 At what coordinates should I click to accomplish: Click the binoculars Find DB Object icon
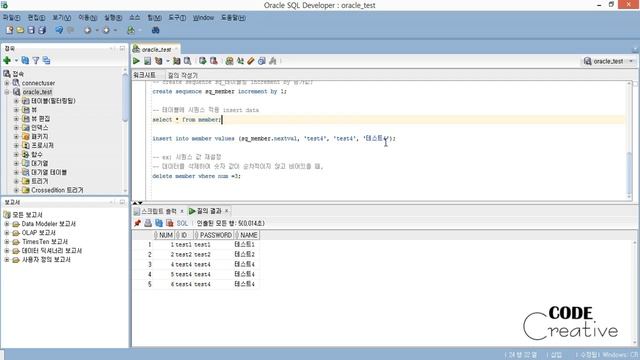pos(155,30)
